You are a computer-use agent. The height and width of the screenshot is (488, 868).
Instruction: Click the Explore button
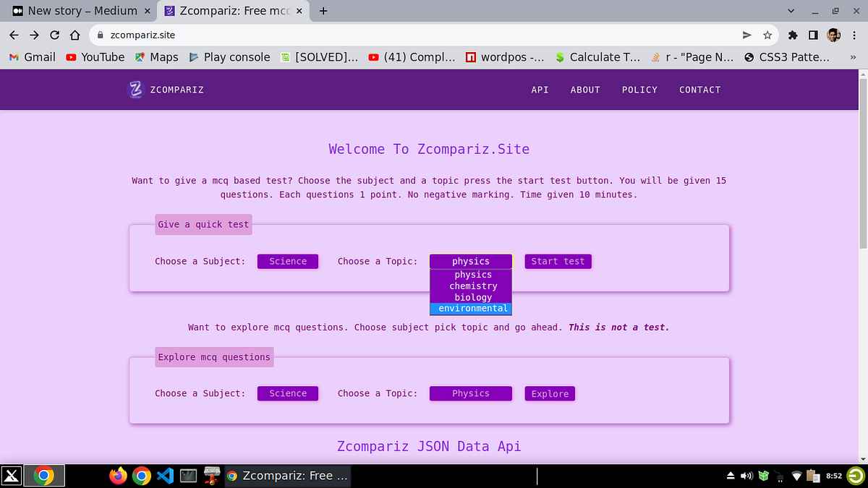[549, 393]
